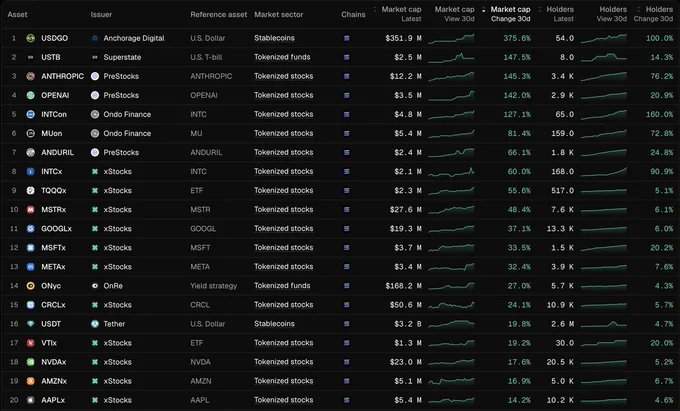Open the Tokenized funds link for USTB

pos(282,57)
